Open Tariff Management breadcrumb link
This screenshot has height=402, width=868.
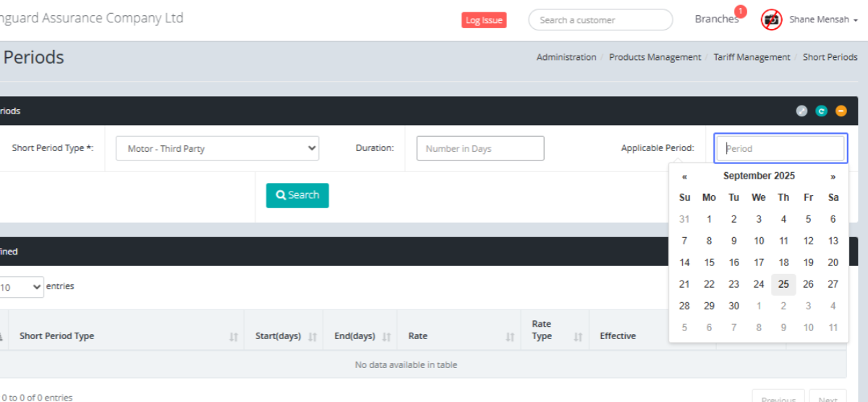752,57
